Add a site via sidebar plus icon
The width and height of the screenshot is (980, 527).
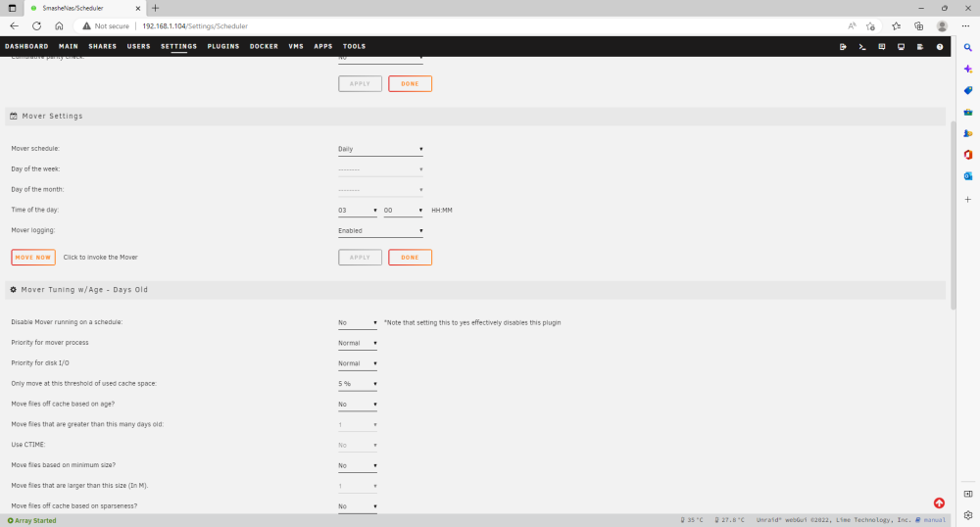[x=968, y=199]
